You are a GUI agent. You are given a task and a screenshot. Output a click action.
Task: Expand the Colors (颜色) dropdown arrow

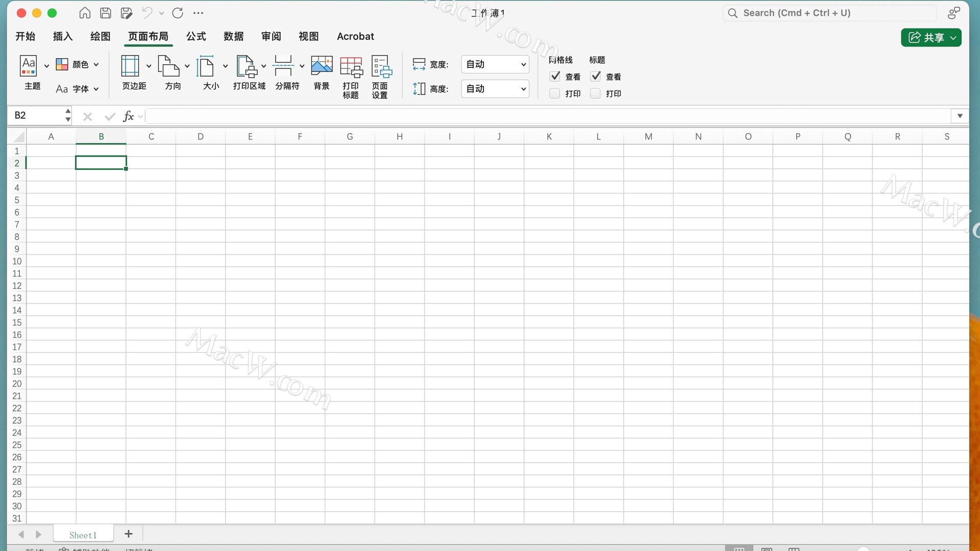pos(96,64)
